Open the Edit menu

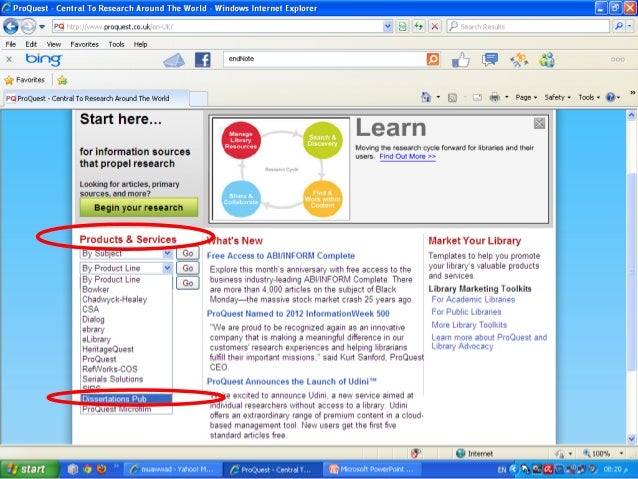31,44
